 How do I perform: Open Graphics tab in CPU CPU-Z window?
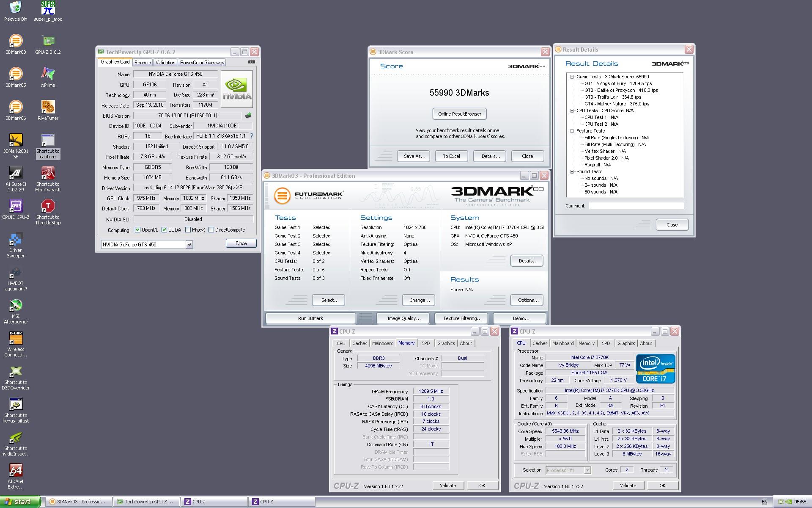point(626,343)
